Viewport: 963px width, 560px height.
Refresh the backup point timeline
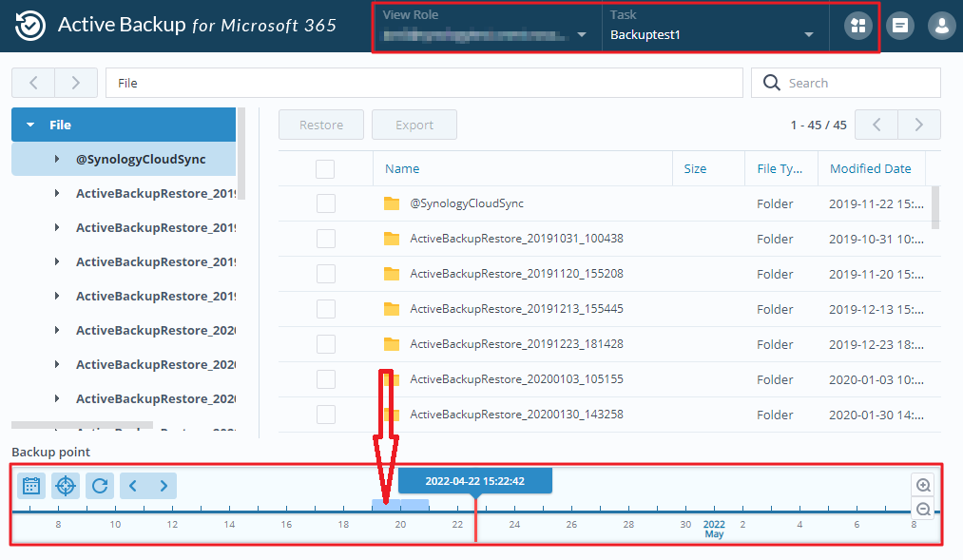tap(100, 486)
